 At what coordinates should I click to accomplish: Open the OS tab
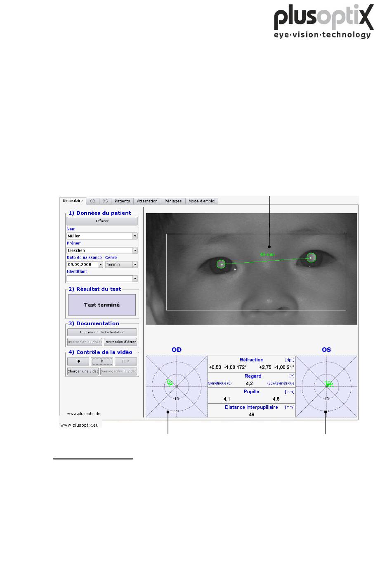point(105,201)
